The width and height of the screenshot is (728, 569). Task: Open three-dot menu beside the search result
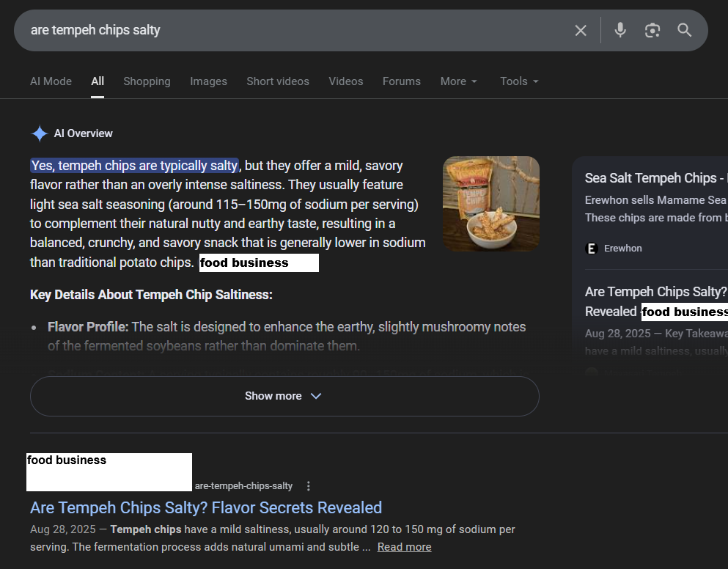tap(309, 486)
